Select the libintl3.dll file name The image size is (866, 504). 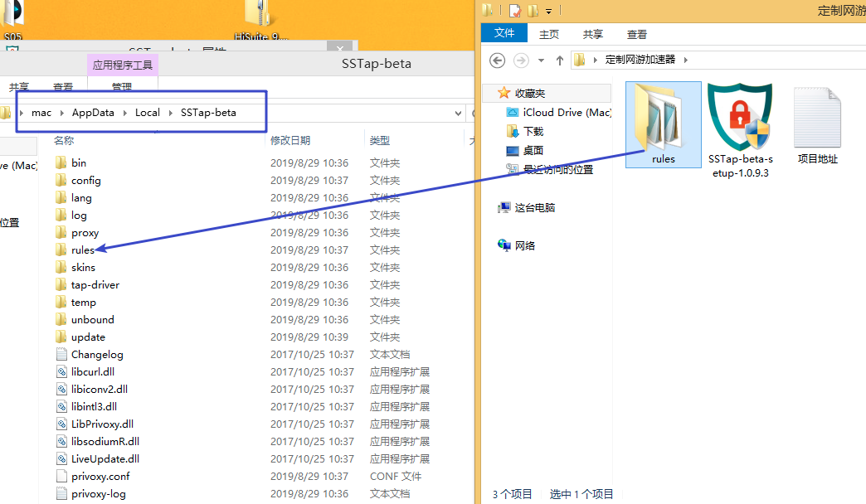coord(94,406)
